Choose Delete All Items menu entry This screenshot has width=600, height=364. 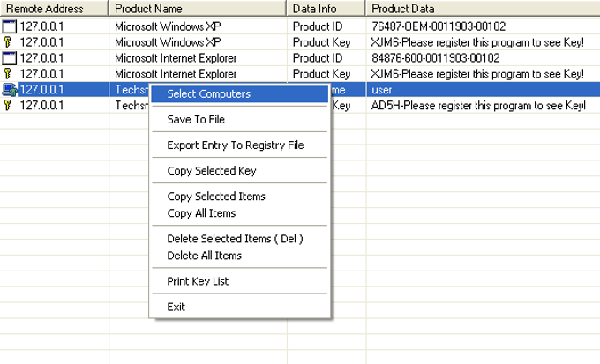(x=239, y=256)
